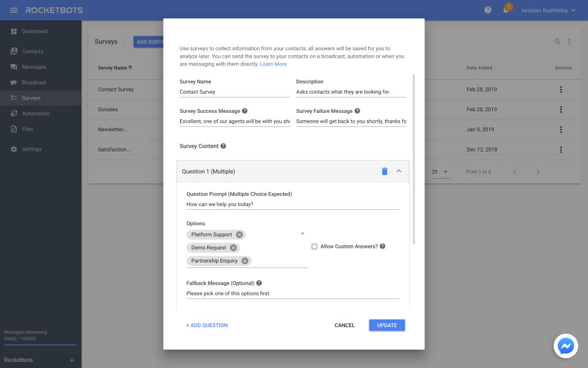Remove the Platform Support option chip
The image size is (588, 368).
point(239,235)
